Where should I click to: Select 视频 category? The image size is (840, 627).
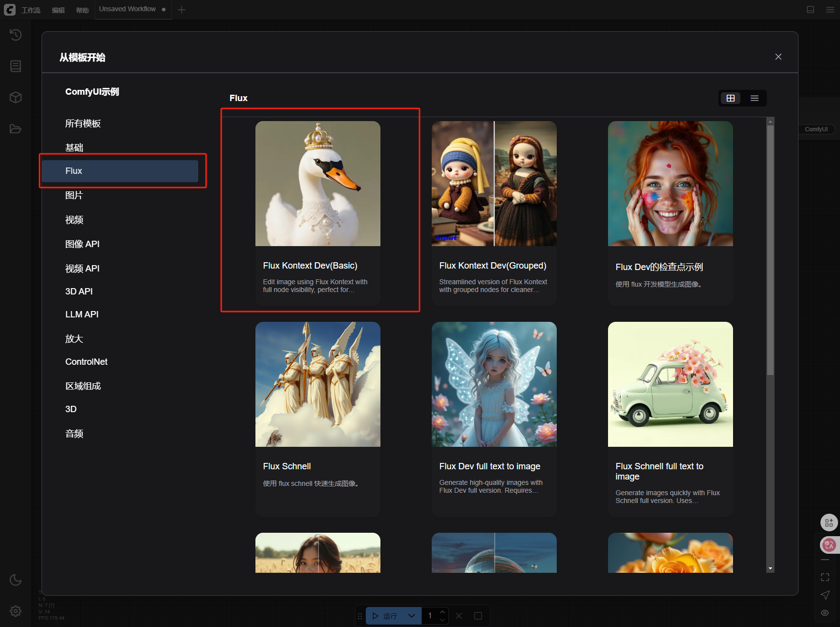pyautogui.click(x=120, y=220)
